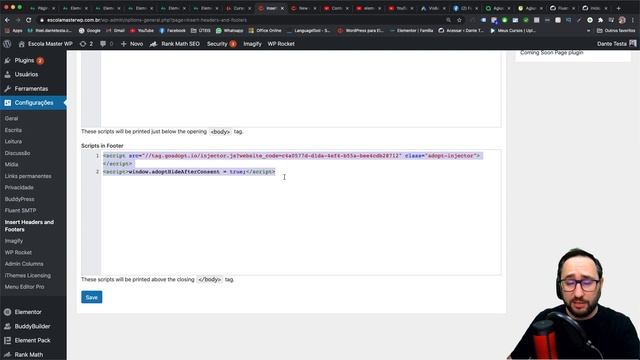The height and width of the screenshot is (360, 640).
Task: Open the UTDS bookmarks folder
Action: [200, 31]
